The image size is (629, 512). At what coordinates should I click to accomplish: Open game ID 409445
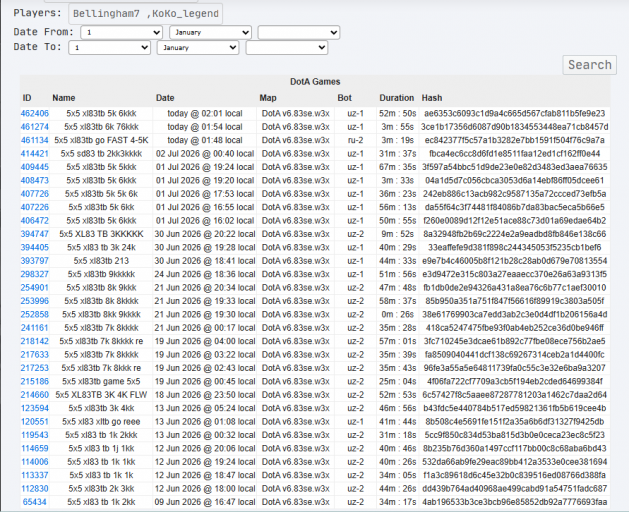pyautogui.click(x=34, y=167)
